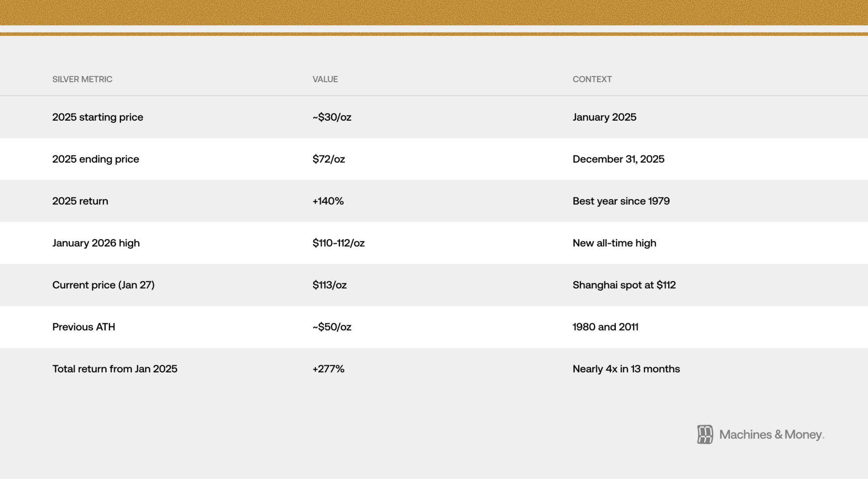Image resolution: width=868 pixels, height=479 pixels.
Task: Select the '$113/oz' value cell
Action: click(330, 285)
